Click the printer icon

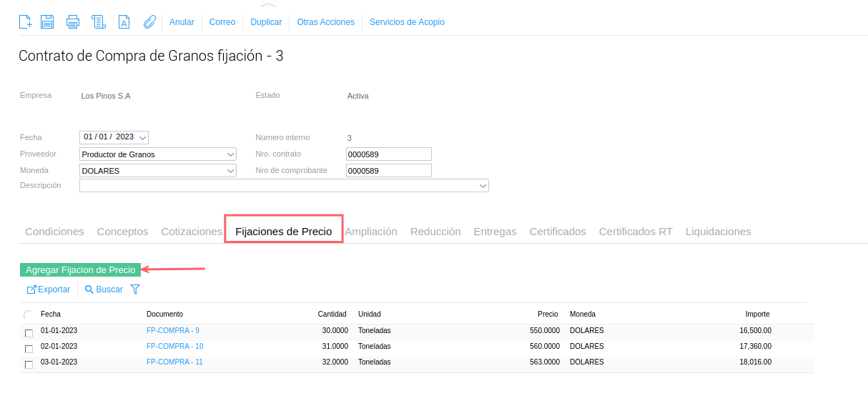[x=73, y=21]
